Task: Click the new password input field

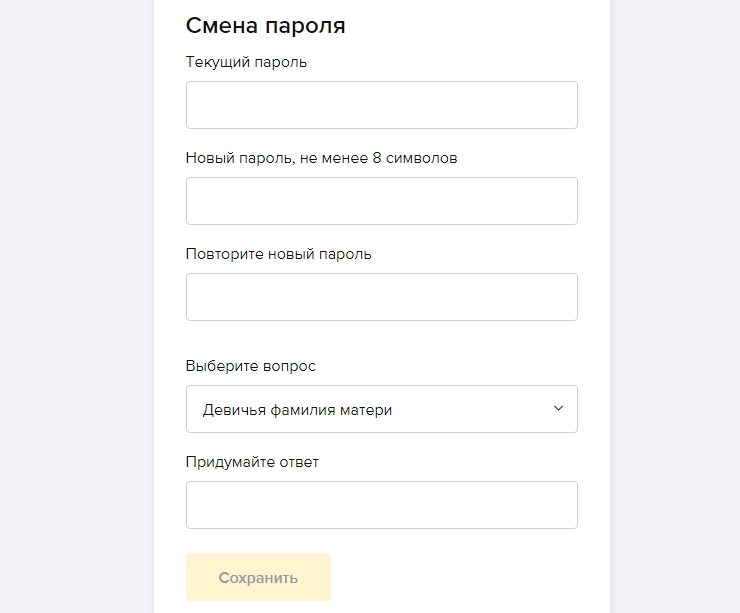Action: [x=381, y=201]
